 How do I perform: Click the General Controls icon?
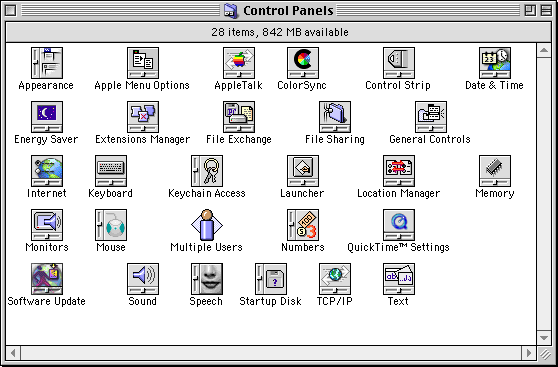point(431,117)
